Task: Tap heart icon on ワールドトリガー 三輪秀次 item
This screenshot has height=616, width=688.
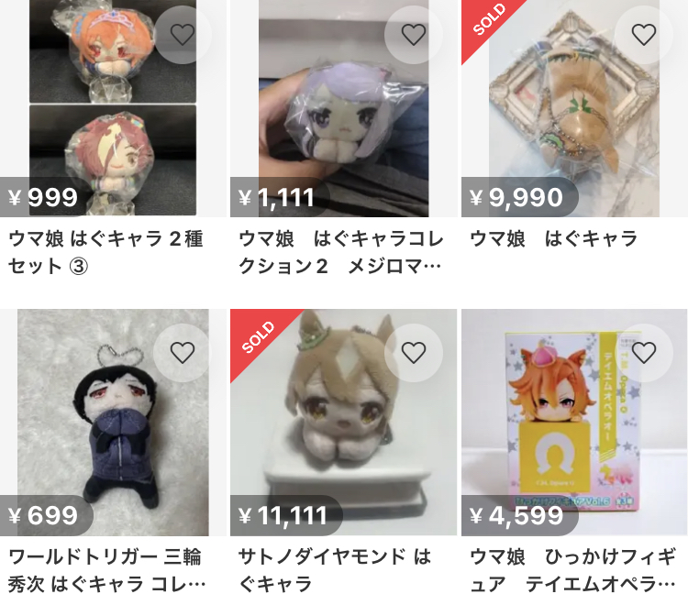Action: (x=183, y=353)
